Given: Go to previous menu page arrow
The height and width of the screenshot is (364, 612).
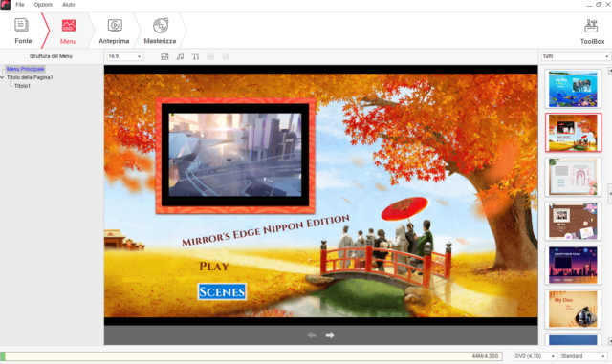Looking at the screenshot, I should (312, 335).
